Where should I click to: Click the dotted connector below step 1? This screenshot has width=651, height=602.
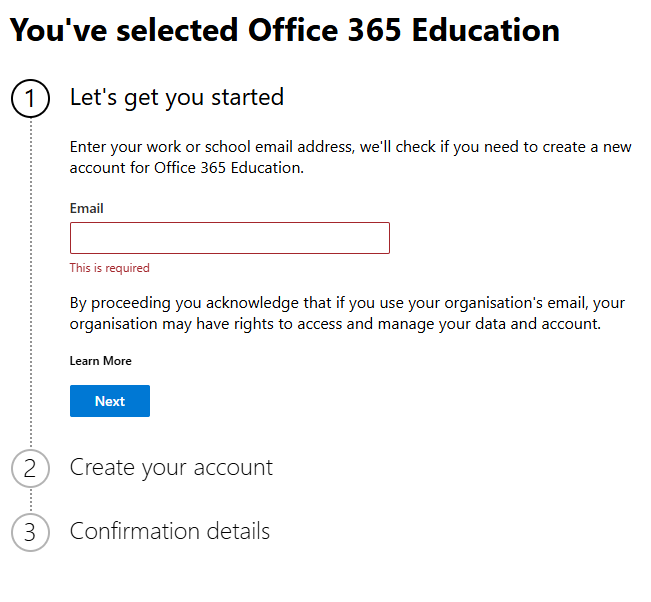pyautogui.click(x=31, y=280)
